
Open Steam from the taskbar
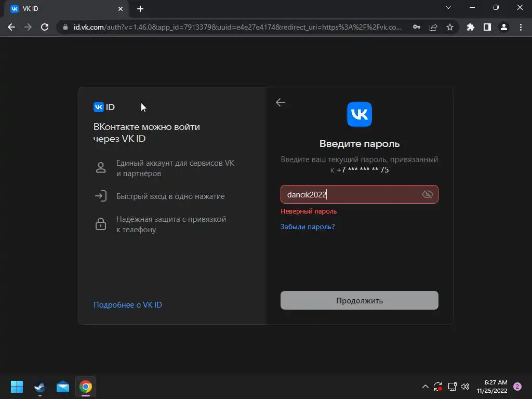coord(39,387)
